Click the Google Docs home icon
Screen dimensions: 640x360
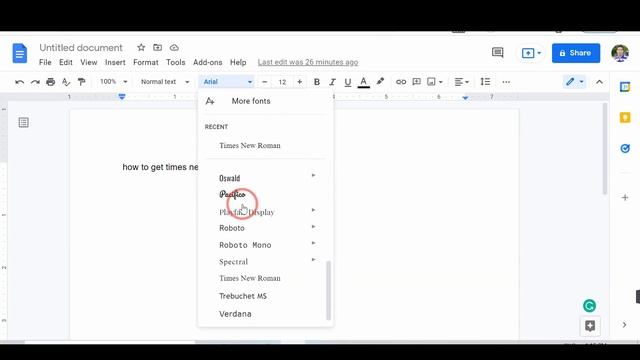tap(20, 53)
